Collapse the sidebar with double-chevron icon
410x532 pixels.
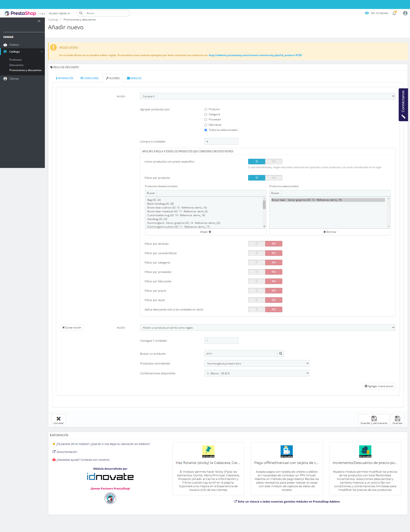tap(39, 21)
